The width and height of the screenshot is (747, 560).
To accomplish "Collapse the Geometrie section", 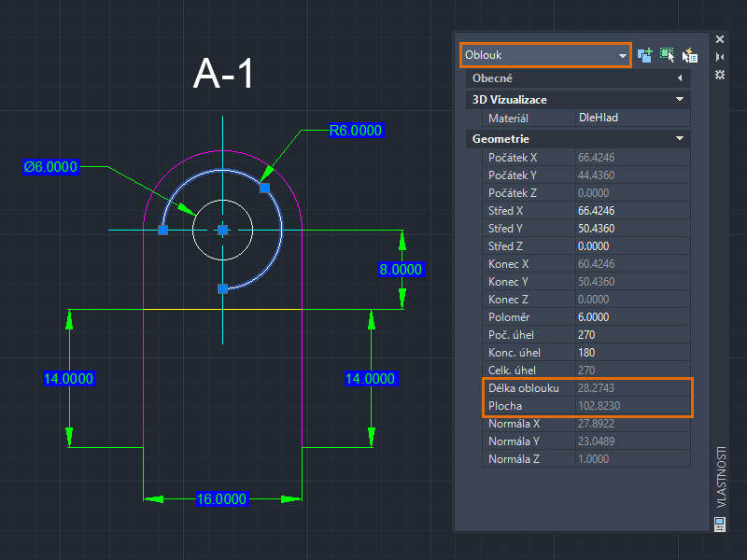I will (x=680, y=138).
